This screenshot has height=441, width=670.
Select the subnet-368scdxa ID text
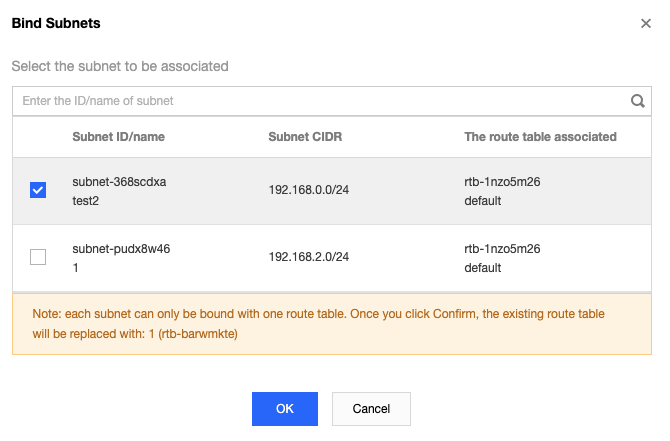tap(119, 182)
